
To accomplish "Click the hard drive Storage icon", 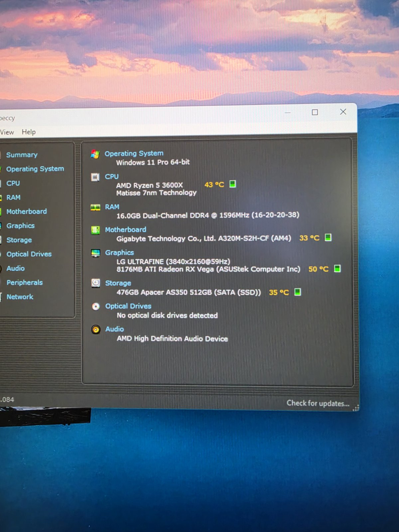I will pyautogui.click(x=96, y=283).
